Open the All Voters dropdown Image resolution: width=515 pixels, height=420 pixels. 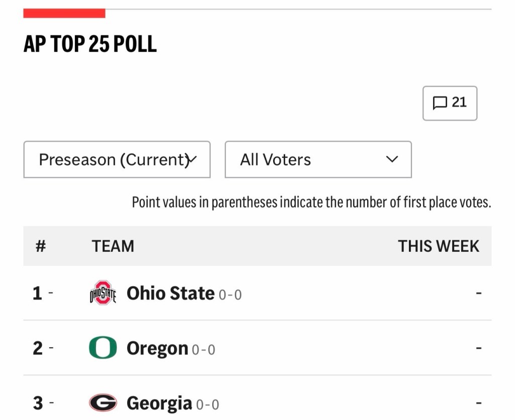pos(318,159)
